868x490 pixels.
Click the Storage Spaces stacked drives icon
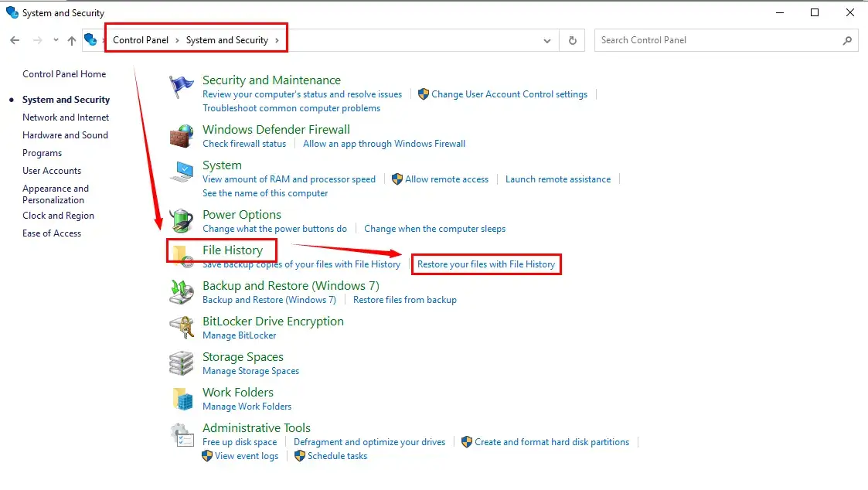click(182, 363)
